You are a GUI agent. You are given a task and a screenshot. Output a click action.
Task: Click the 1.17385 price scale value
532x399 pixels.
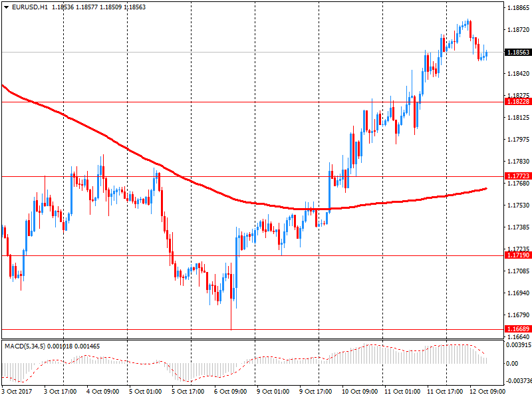[518, 227]
